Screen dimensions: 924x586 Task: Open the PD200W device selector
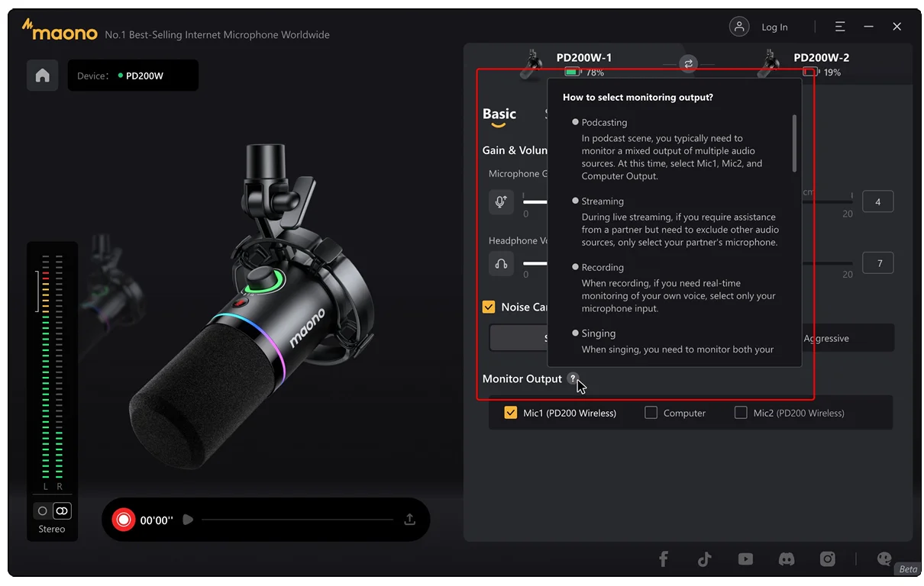133,76
